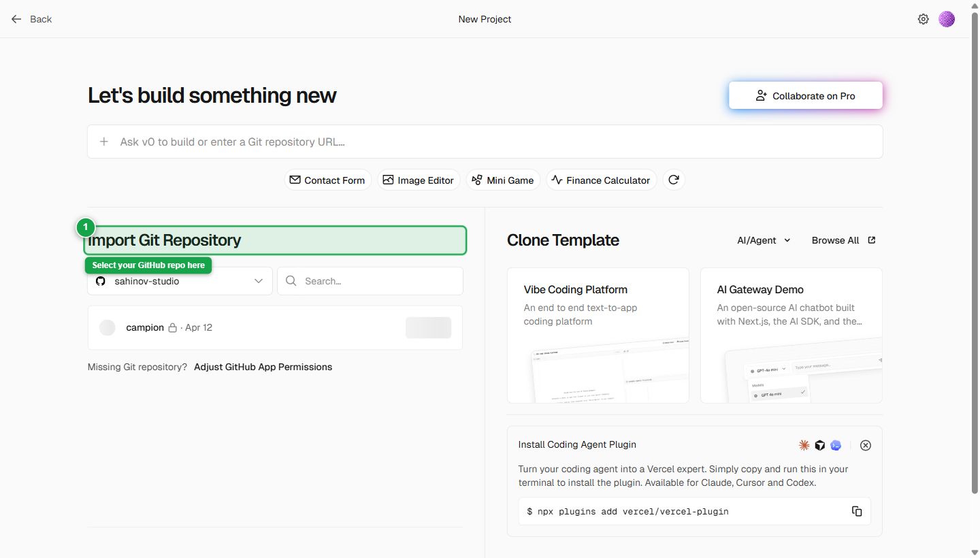Copy the npx plugins command
Image resolution: width=980 pixels, height=558 pixels.
(x=857, y=511)
